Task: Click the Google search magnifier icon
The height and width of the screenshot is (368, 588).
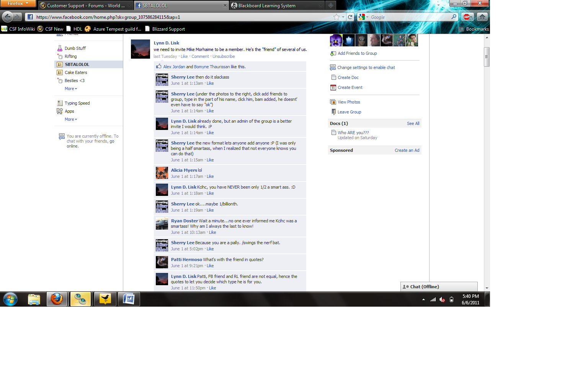Action: point(454,17)
